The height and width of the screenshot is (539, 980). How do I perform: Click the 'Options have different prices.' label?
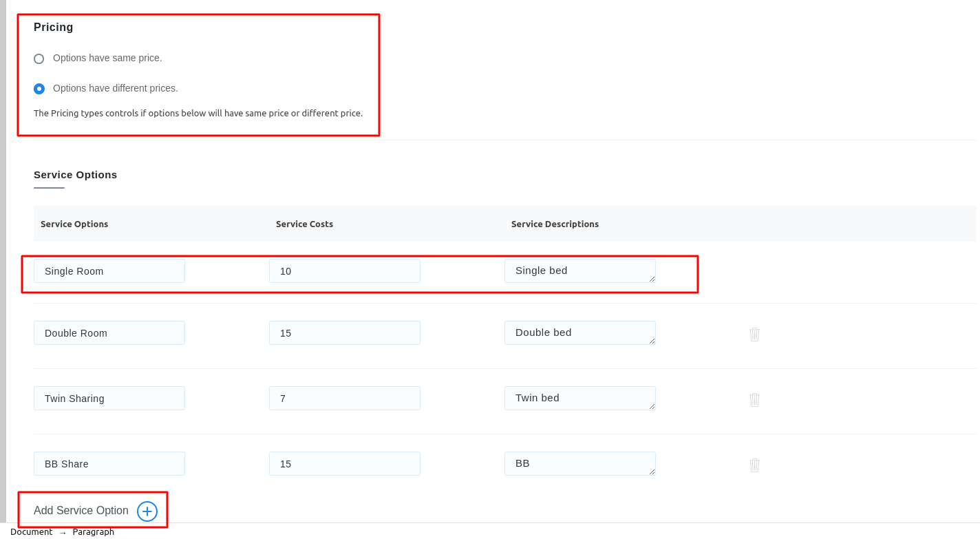pyautogui.click(x=116, y=88)
